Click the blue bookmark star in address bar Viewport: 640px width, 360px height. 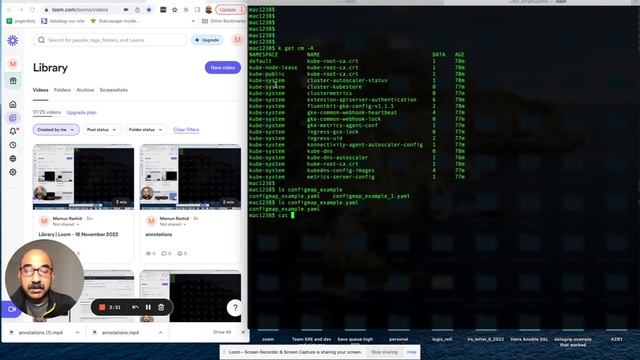coord(149,9)
